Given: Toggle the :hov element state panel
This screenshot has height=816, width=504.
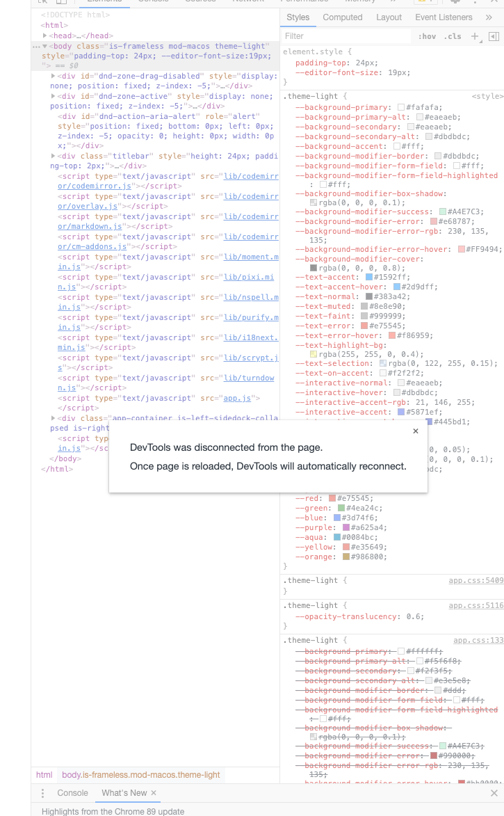Looking at the screenshot, I should 427,36.
